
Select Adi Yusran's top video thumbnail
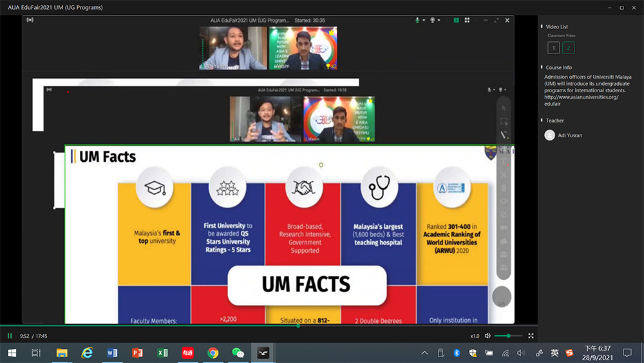[x=233, y=48]
